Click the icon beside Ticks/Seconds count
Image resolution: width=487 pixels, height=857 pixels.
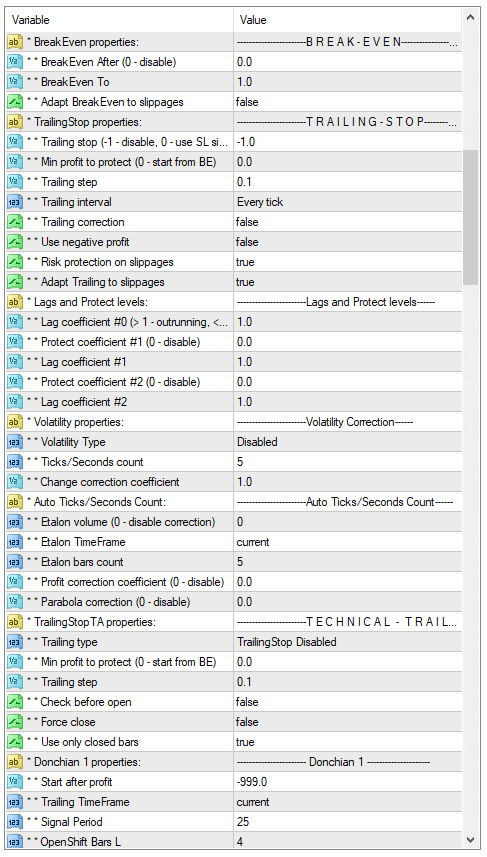[15, 462]
